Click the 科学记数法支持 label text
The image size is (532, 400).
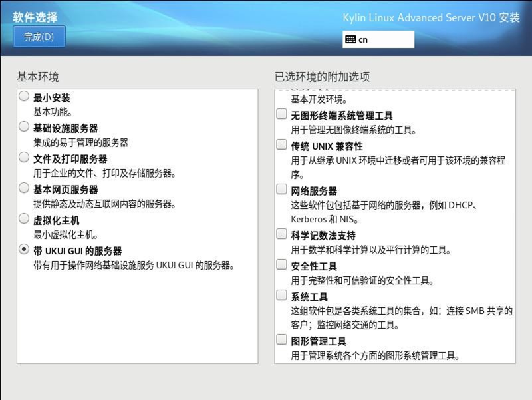[x=323, y=236]
